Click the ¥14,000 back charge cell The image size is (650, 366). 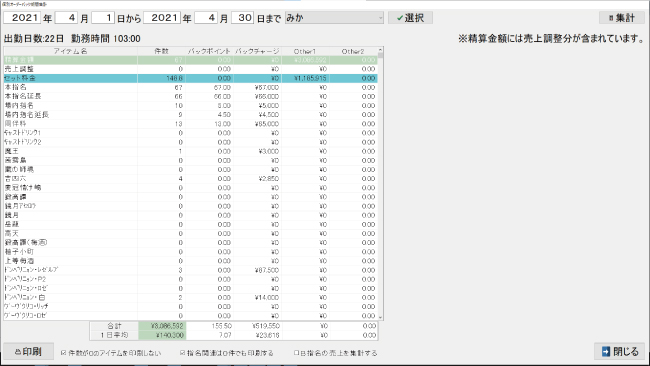coord(257,298)
